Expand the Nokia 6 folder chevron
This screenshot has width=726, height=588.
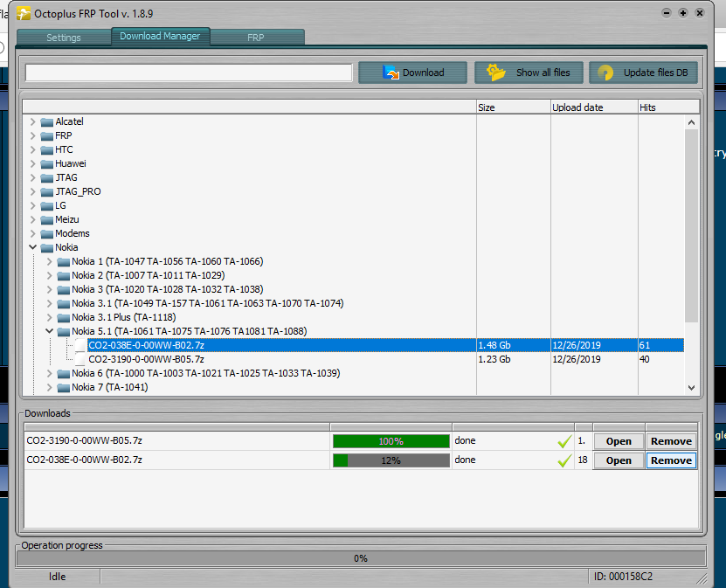pyautogui.click(x=49, y=373)
